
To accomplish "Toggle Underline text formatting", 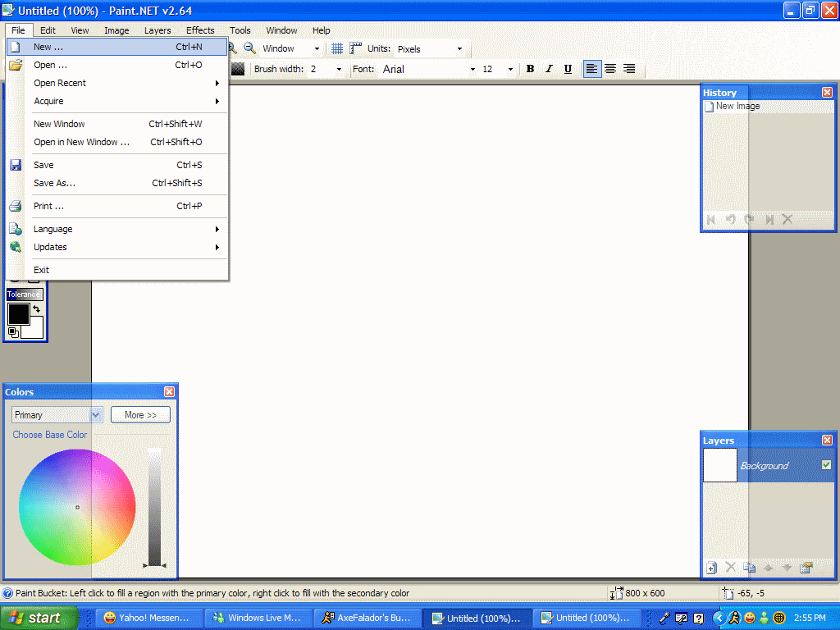I will (568, 69).
